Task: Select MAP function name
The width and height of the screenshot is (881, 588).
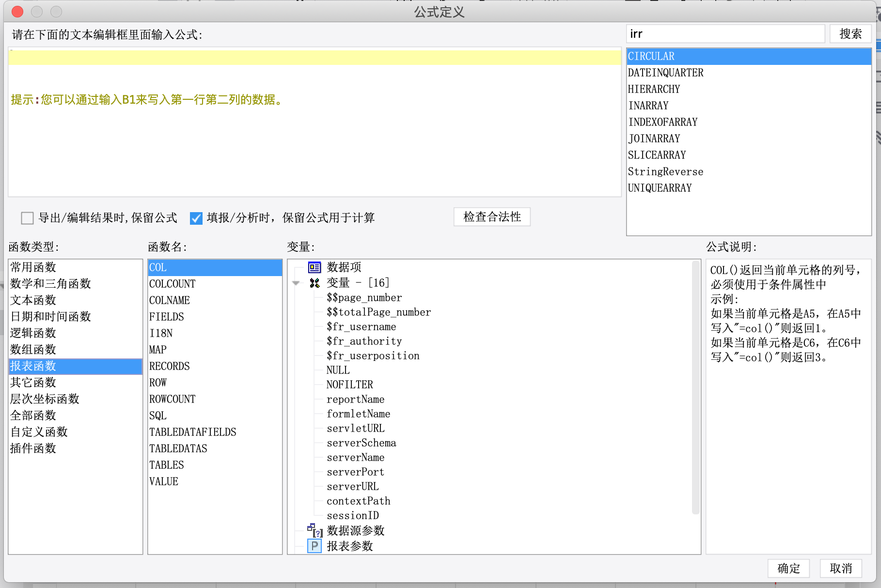Action: pos(215,350)
